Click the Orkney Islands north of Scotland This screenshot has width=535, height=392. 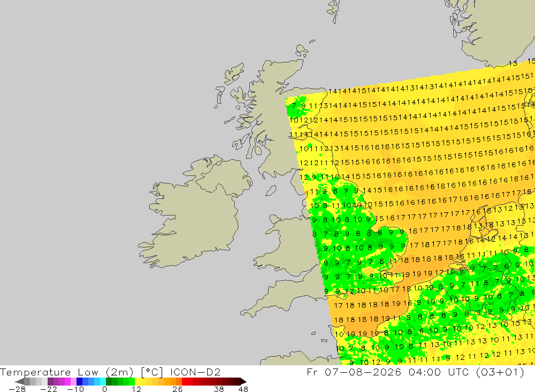pyautogui.click(x=302, y=50)
